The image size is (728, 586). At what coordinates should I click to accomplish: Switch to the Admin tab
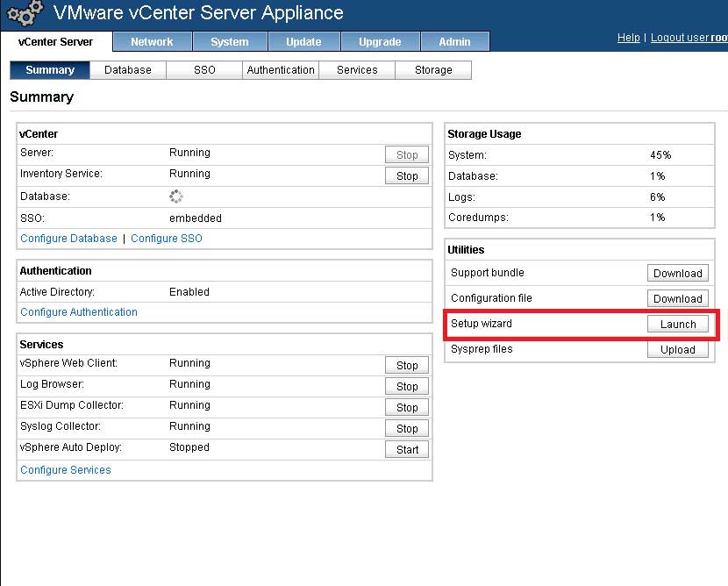coord(454,42)
